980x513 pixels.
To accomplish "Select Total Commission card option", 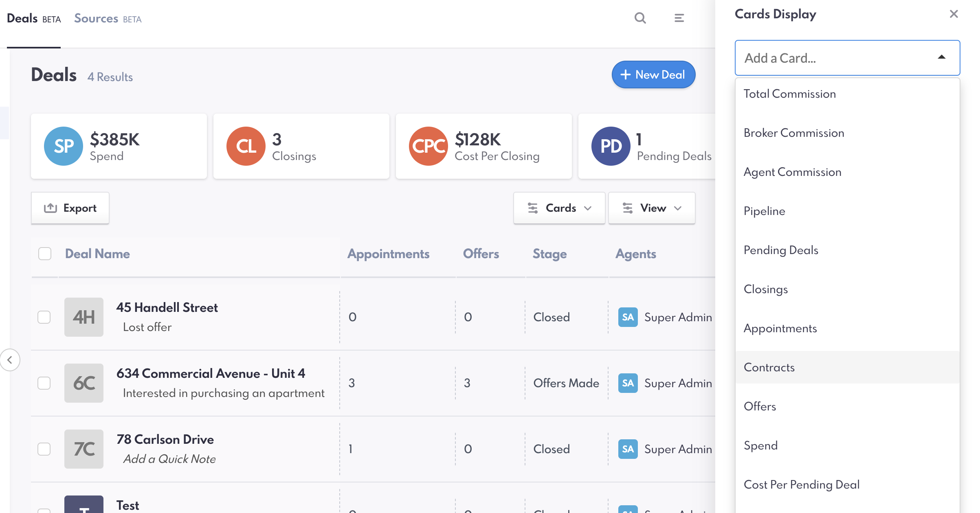I will click(789, 94).
